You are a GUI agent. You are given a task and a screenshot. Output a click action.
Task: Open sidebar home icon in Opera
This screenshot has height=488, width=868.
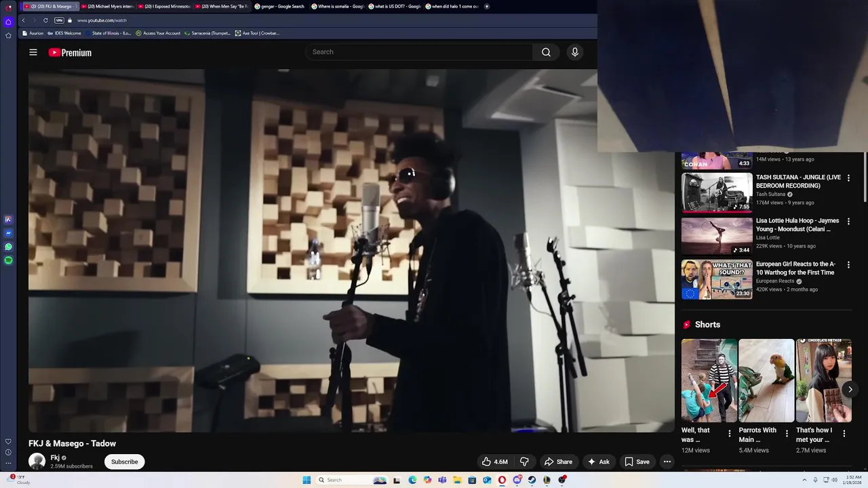[x=8, y=22]
